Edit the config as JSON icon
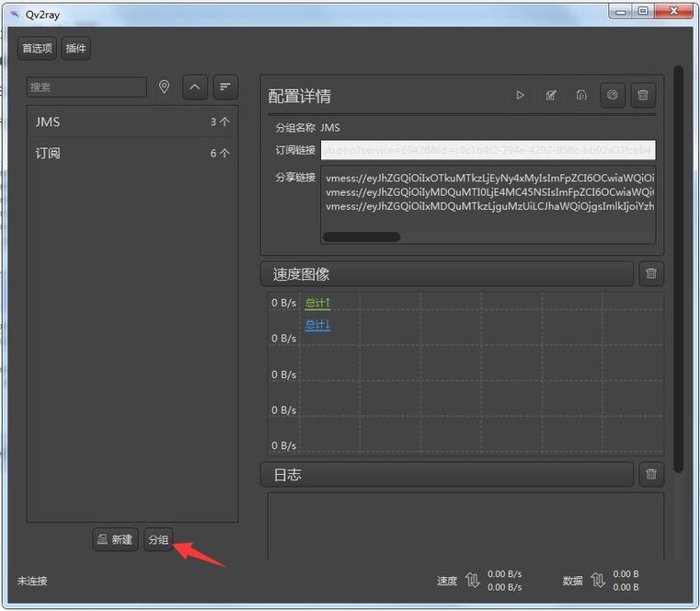This screenshot has height=611, width=700. pyautogui.click(x=581, y=95)
